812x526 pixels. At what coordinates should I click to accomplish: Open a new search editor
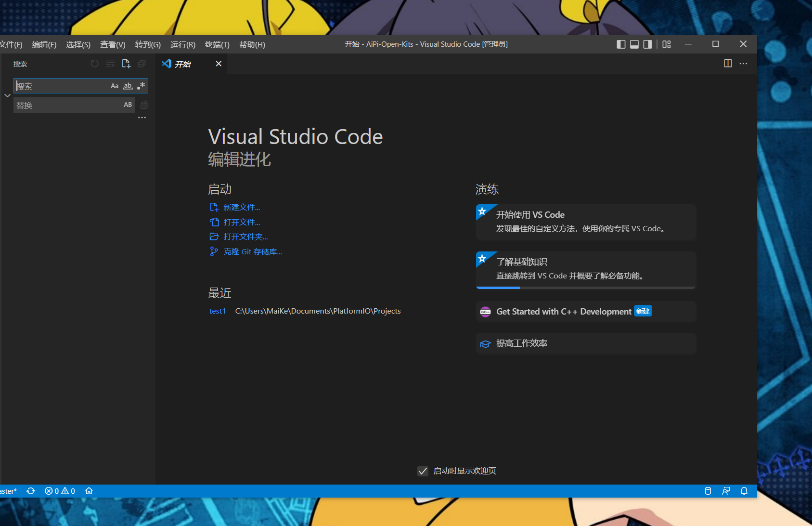point(126,64)
